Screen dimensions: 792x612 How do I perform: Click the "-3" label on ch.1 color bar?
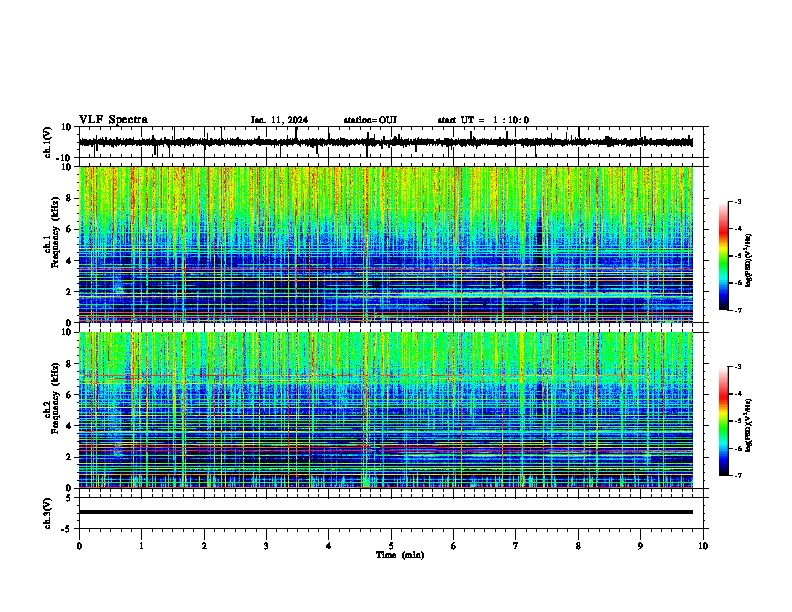click(x=737, y=201)
